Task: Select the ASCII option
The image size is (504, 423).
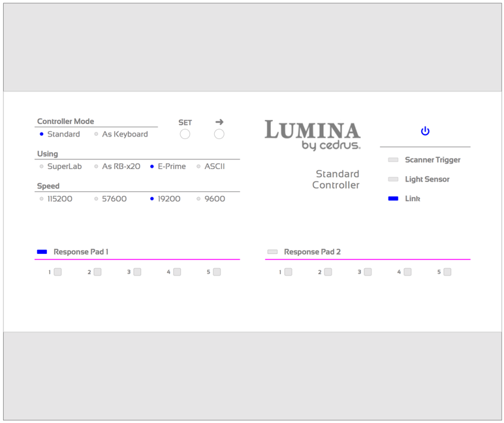Action: coord(199,166)
